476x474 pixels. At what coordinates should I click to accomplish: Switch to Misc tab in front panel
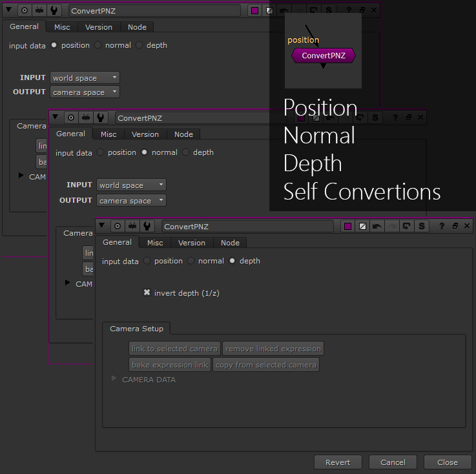click(155, 243)
